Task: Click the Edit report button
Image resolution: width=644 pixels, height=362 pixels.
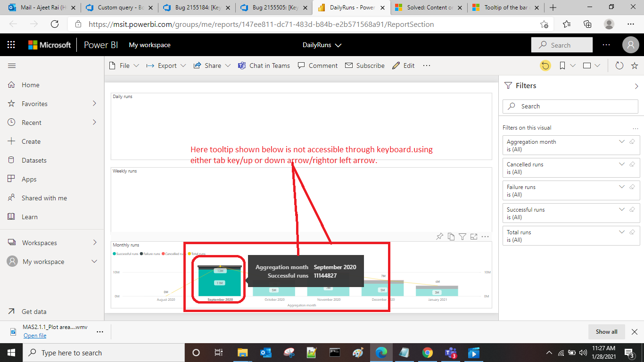Action: click(x=404, y=66)
